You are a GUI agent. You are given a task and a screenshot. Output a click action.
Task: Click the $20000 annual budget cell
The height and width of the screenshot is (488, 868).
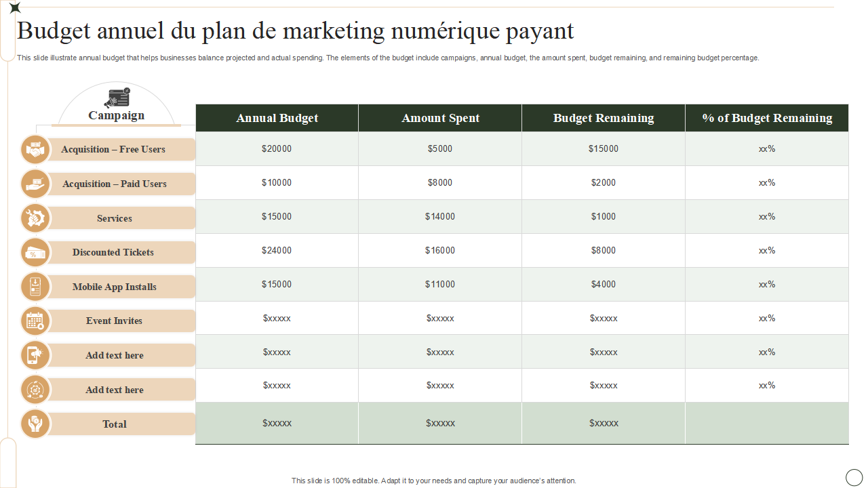277,148
